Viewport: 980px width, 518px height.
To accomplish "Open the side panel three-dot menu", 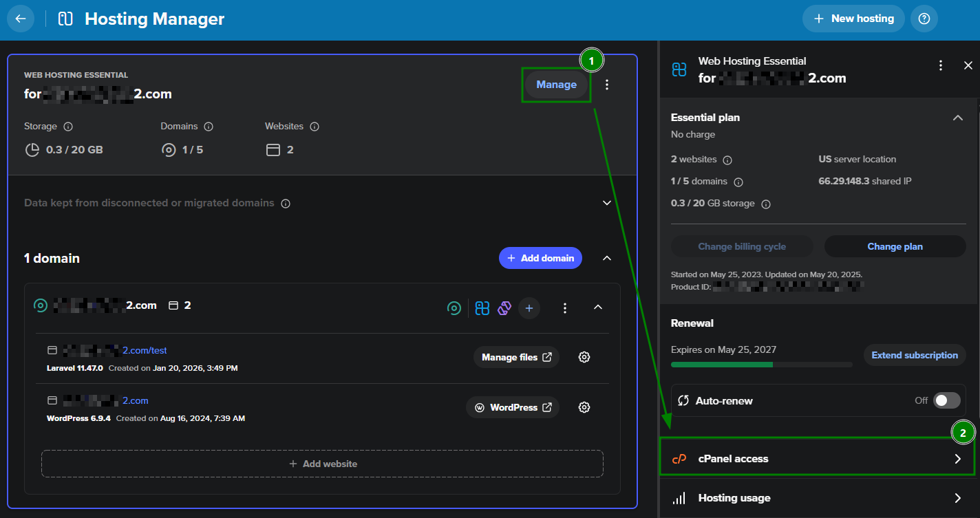I will pos(941,65).
